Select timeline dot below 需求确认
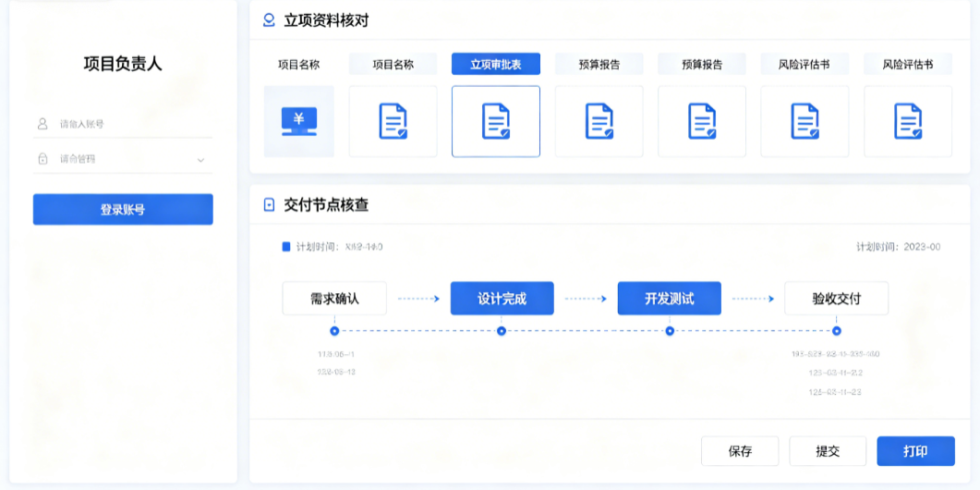The height and width of the screenshot is (490, 980). (334, 331)
